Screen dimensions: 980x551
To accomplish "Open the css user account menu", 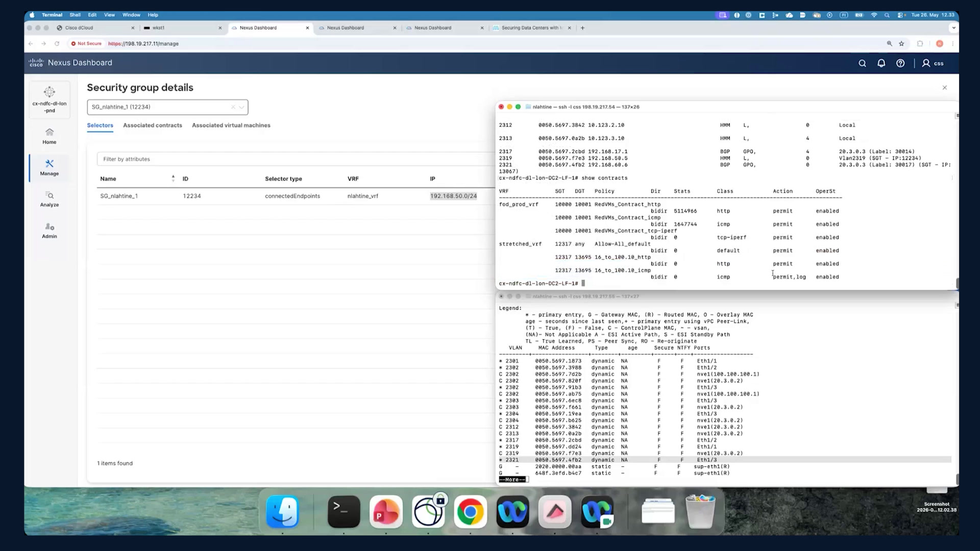I will (933, 63).
